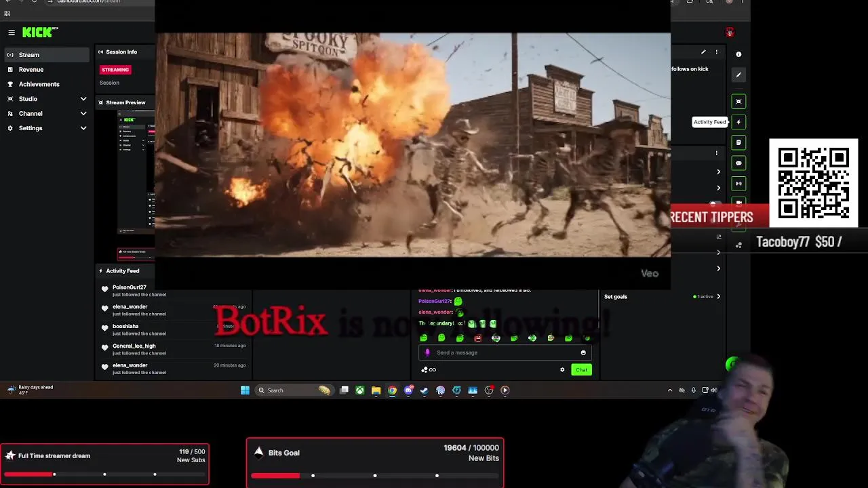Click the heart icon beside booshlaha
Viewport: 868px width, 488px height.
(104, 328)
